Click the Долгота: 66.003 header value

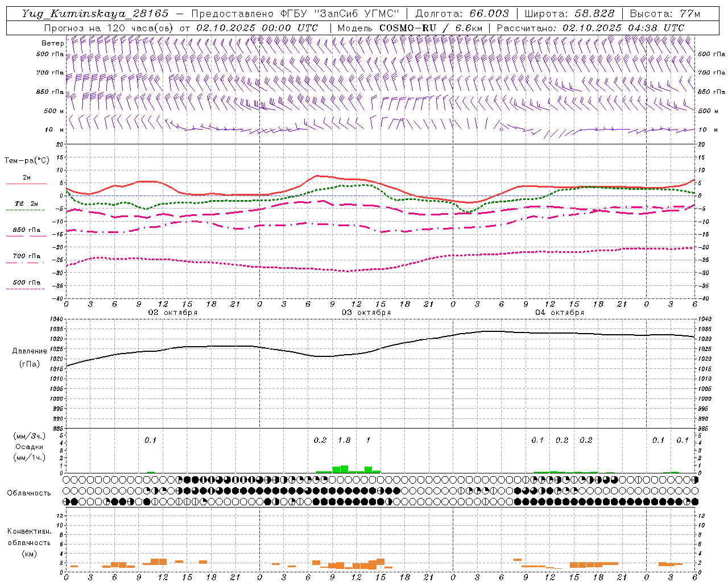462,14
